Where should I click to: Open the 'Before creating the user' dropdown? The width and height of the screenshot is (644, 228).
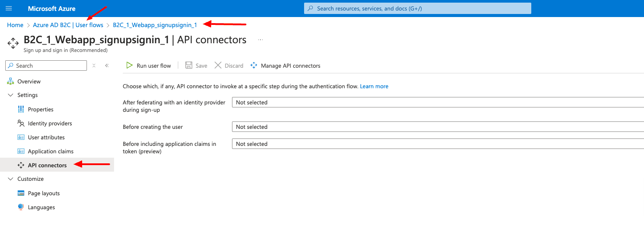[437, 127]
